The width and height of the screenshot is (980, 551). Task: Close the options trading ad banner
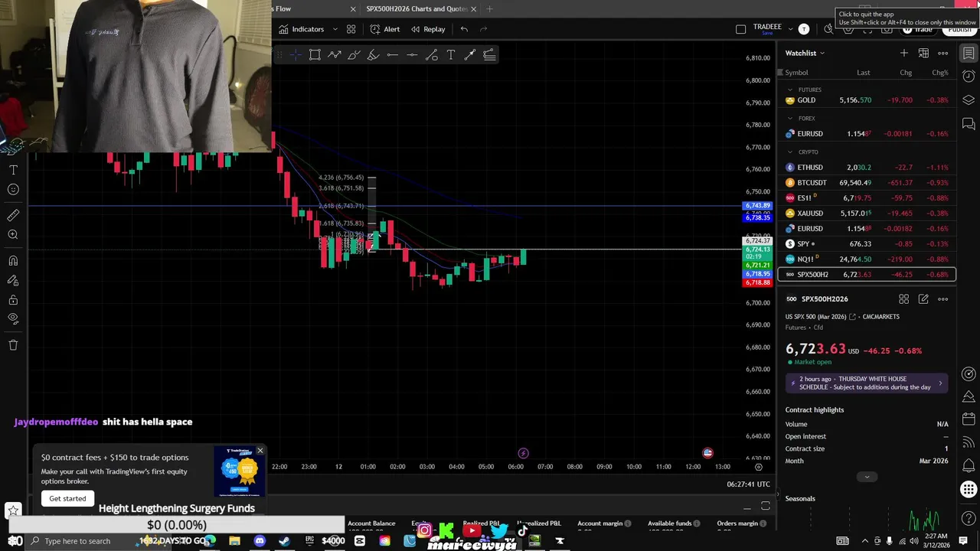[x=260, y=450]
